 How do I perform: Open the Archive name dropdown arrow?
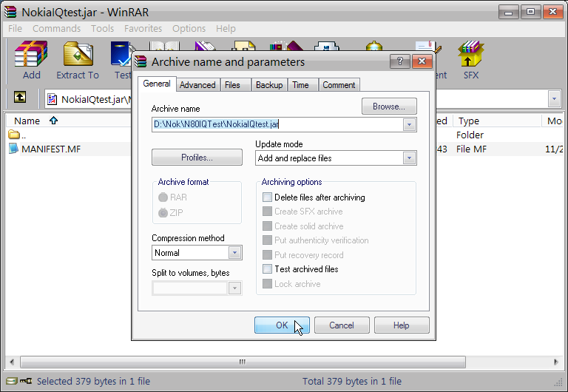(409, 125)
